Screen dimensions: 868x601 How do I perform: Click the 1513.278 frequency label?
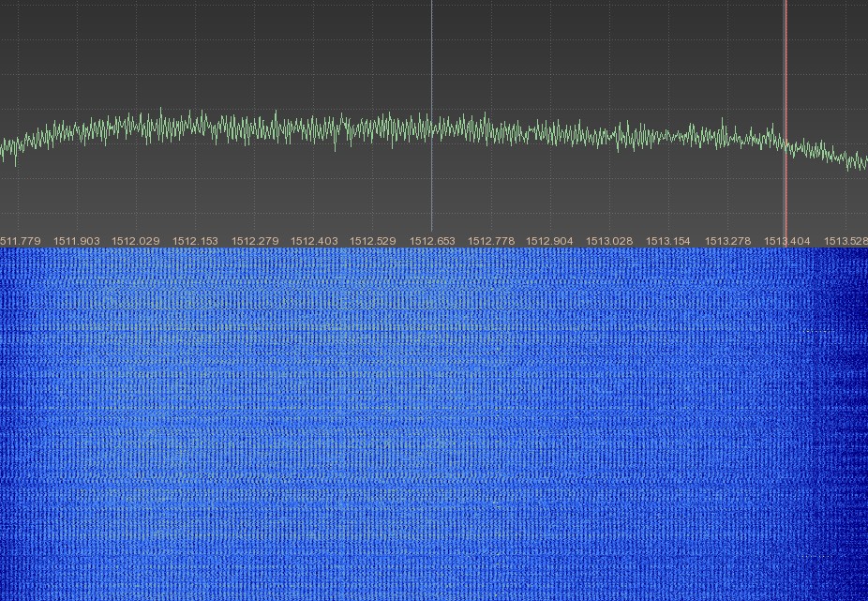tap(727, 241)
